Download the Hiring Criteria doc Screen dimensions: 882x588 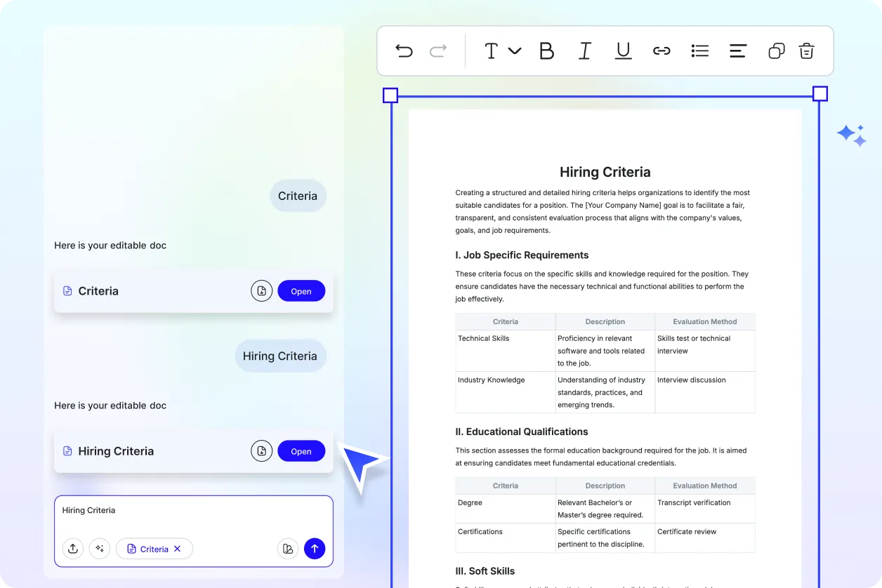(261, 451)
